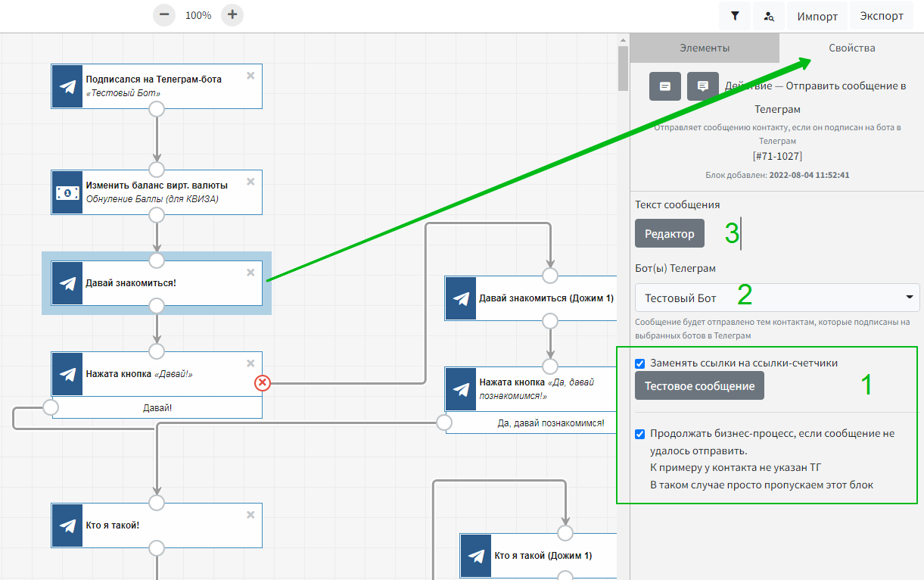Click the block ID [#71-1027]

click(x=777, y=157)
